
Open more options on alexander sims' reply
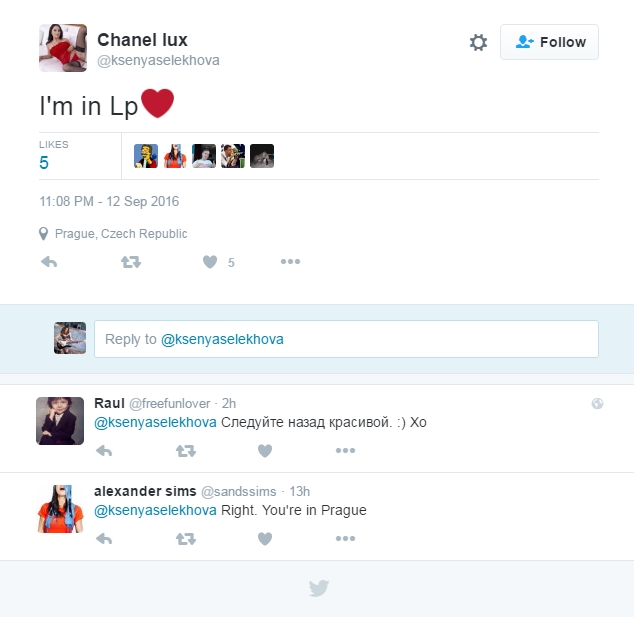[345, 539]
